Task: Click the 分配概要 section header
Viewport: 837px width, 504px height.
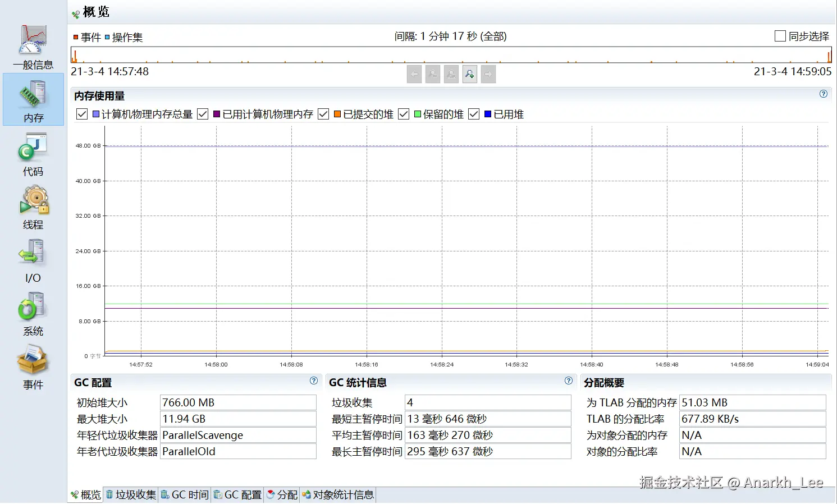Action: pos(604,383)
